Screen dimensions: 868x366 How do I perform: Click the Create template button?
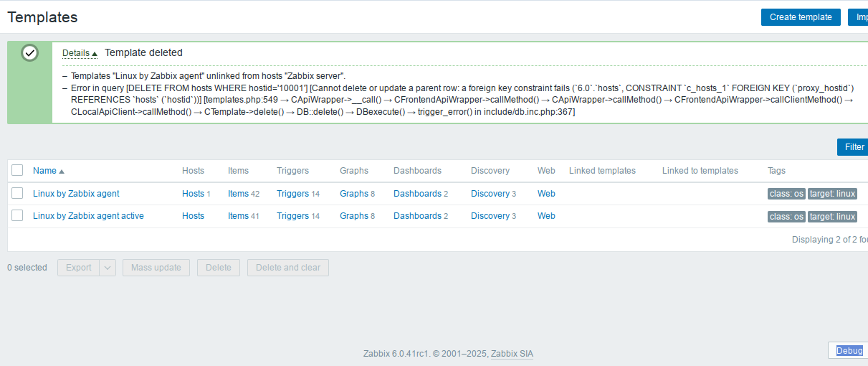(x=801, y=17)
